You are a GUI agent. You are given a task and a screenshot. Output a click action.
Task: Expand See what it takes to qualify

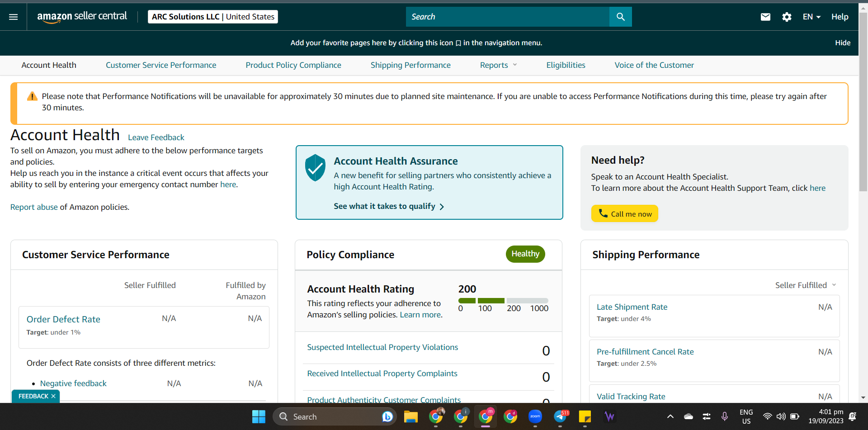pyautogui.click(x=389, y=206)
